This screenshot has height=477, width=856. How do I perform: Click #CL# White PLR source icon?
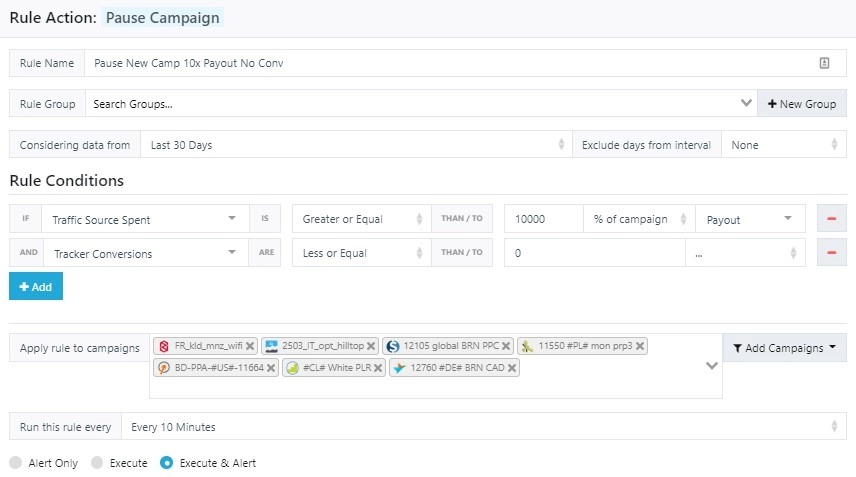(x=293, y=368)
